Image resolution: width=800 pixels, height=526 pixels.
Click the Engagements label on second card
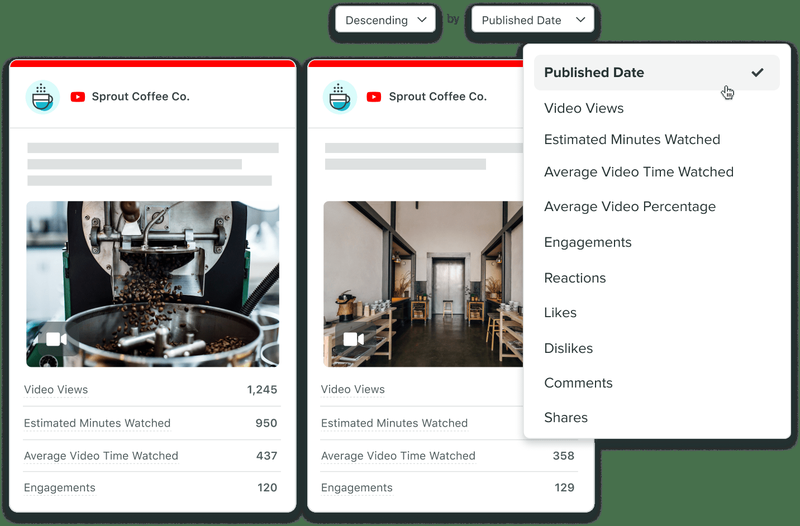[357, 488]
